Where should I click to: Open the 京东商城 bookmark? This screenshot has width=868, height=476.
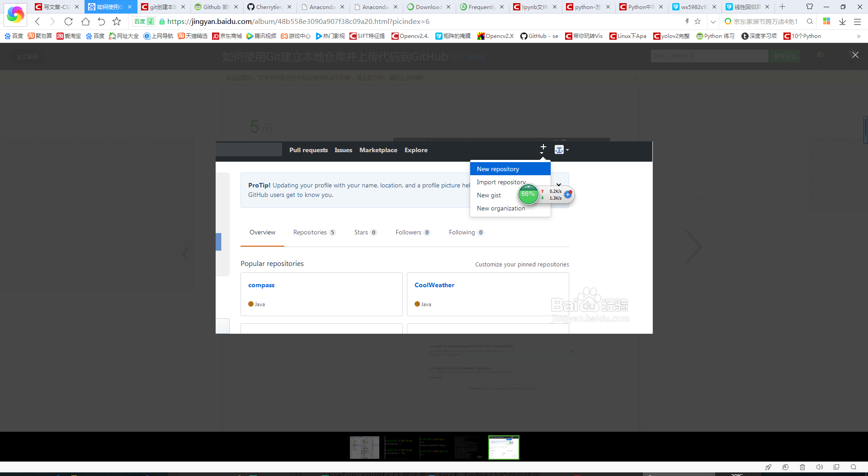[227, 36]
